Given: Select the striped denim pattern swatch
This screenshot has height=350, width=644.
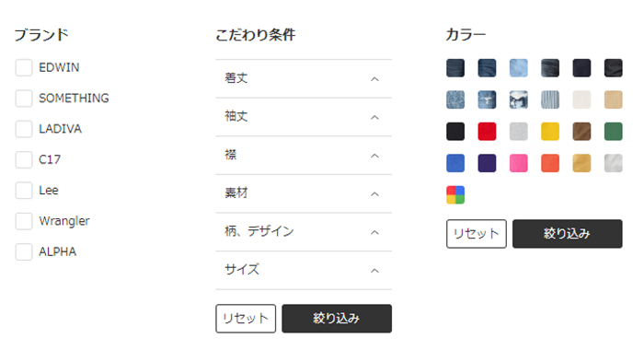Looking at the screenshot, I should [x=550, y=99].
